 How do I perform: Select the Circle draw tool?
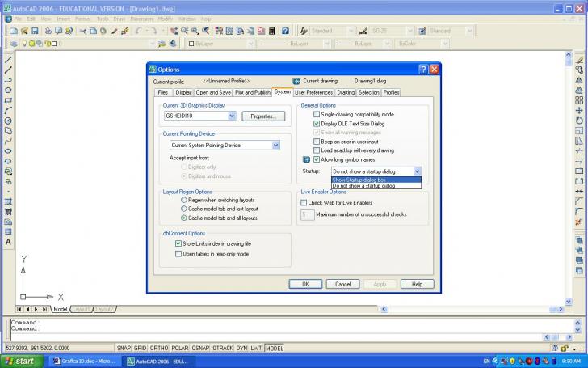click(8, 121)
